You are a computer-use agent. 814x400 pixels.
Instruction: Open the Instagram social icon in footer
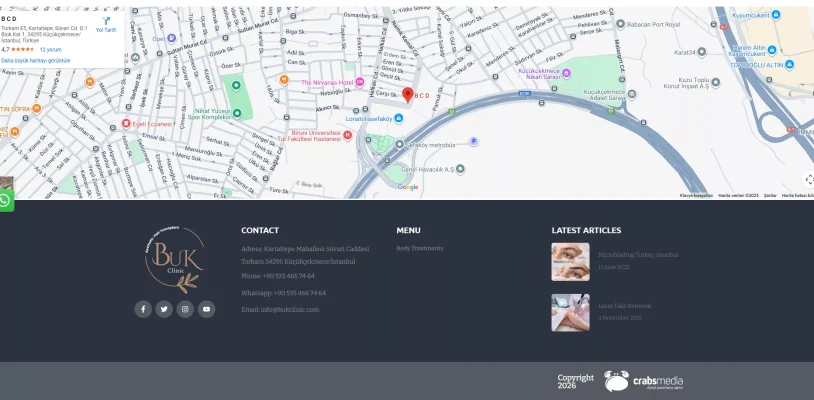(185, 309)
